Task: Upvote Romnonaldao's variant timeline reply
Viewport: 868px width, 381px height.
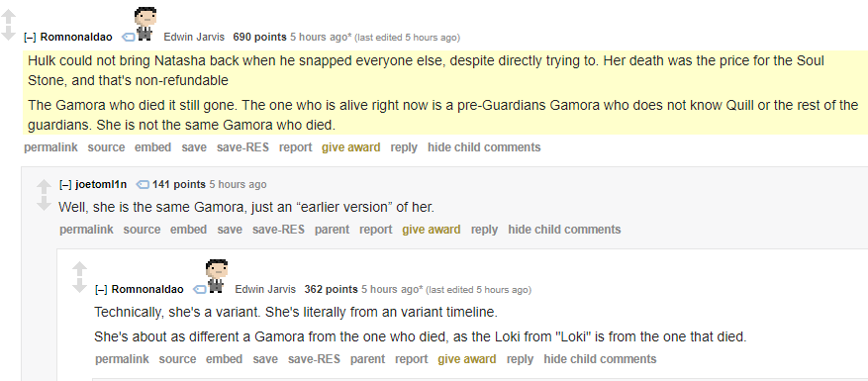Action: pos(80,269)
